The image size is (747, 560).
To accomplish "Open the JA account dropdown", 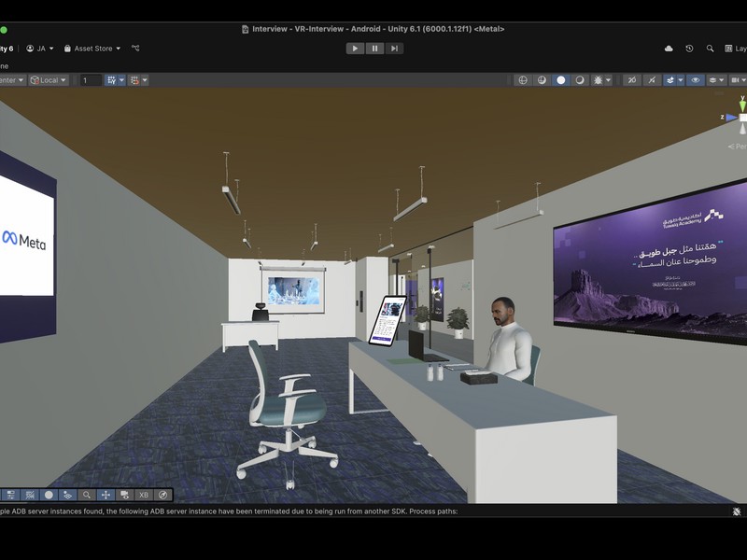I will pos(40,49).
